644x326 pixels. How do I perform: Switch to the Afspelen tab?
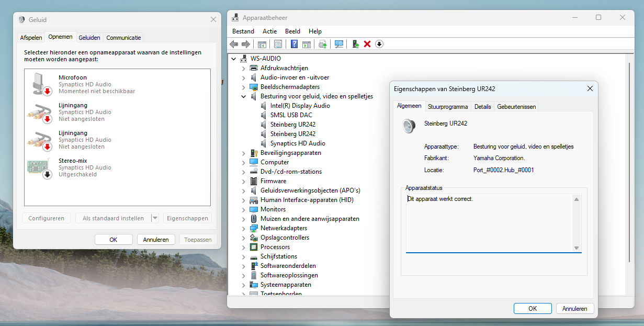(31, 38)
